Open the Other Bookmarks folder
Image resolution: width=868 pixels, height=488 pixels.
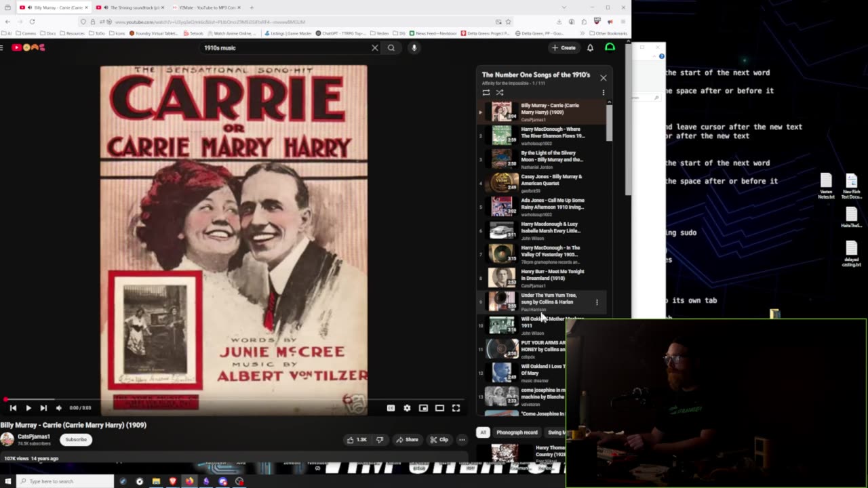pos(608,33)
